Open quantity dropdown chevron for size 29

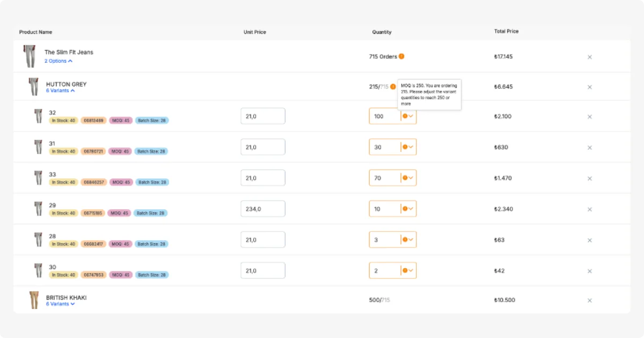click(x=411, y=209)
